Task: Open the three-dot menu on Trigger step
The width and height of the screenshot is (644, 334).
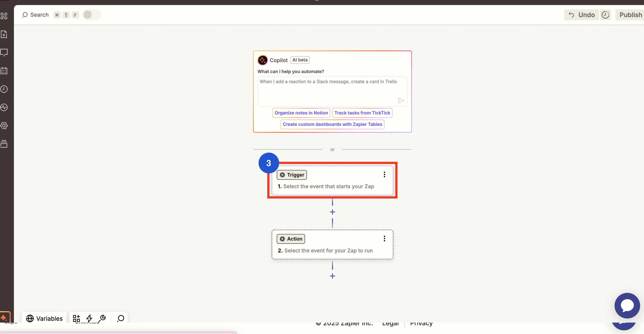Action: click(x=384, y=175)
